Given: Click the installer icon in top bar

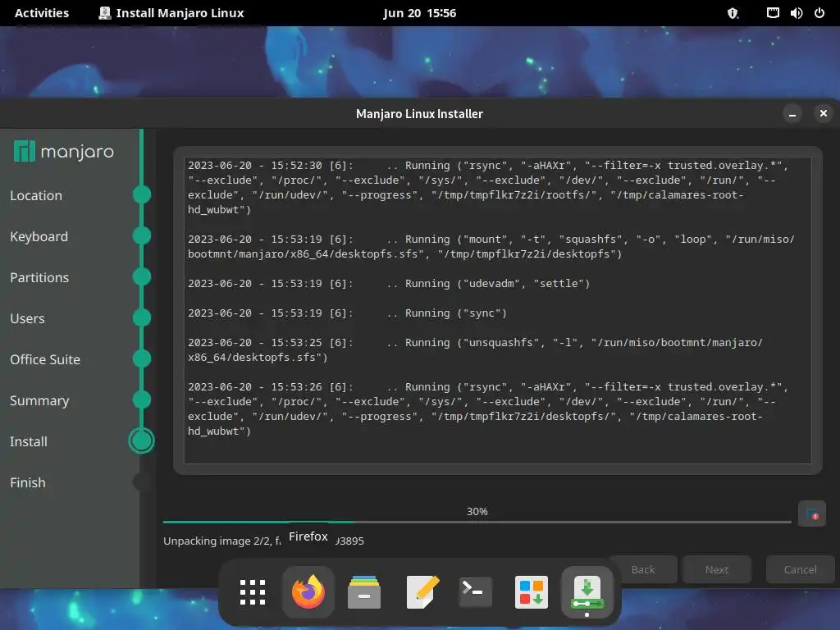Looking at the screenshot, I should [104, 13].
